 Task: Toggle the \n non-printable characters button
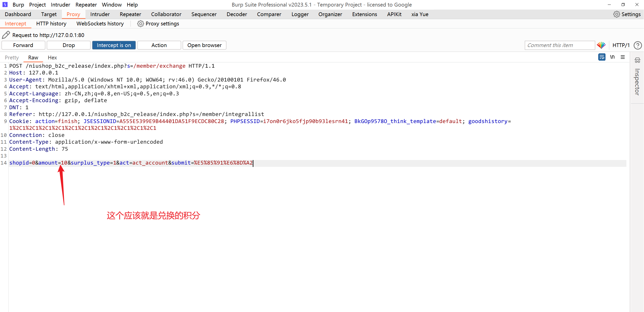[x=612, y=57]
